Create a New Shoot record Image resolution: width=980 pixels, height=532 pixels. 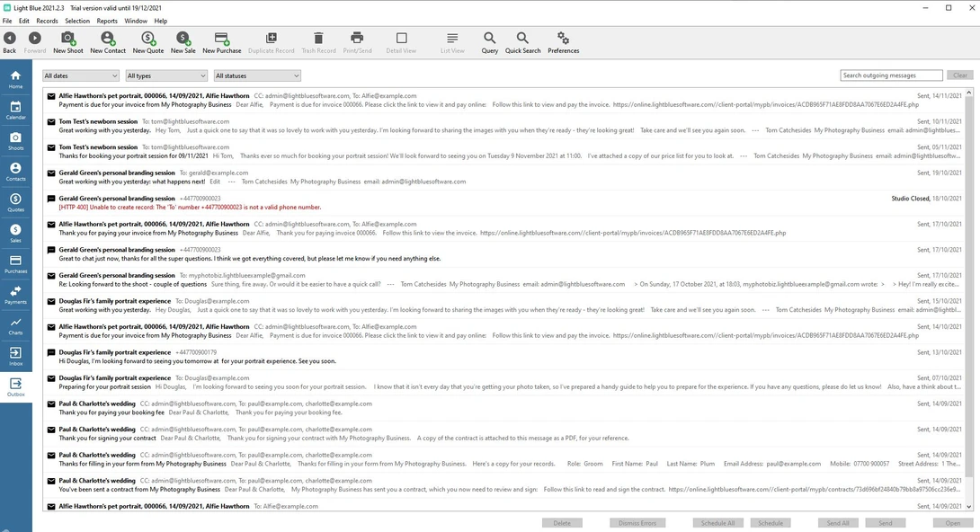[67, 42]
